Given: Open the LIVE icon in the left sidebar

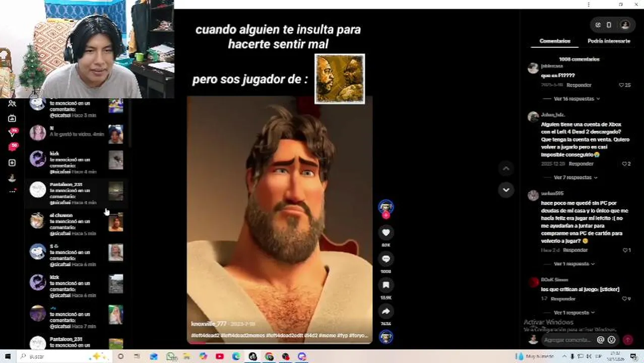Looking at the screenshot, I should (12, 118).
